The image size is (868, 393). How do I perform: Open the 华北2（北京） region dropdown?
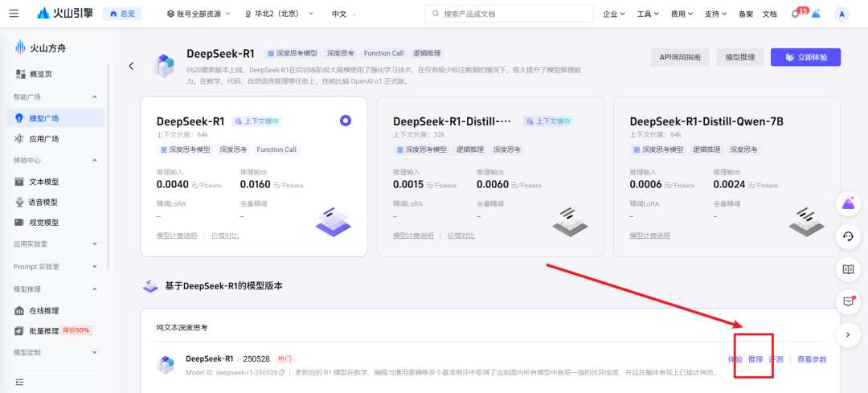coord(280,14)
